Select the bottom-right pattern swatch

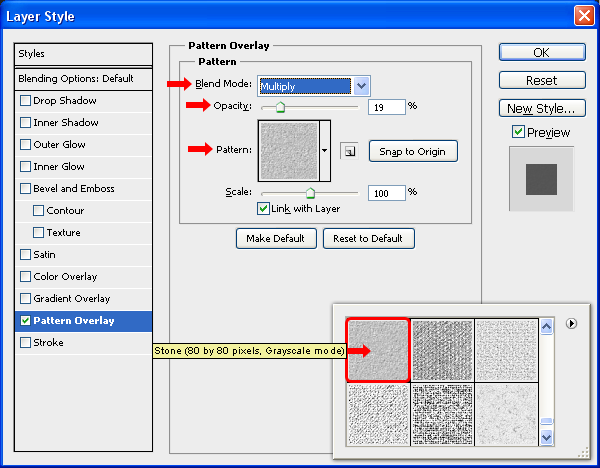click(506, 414)
